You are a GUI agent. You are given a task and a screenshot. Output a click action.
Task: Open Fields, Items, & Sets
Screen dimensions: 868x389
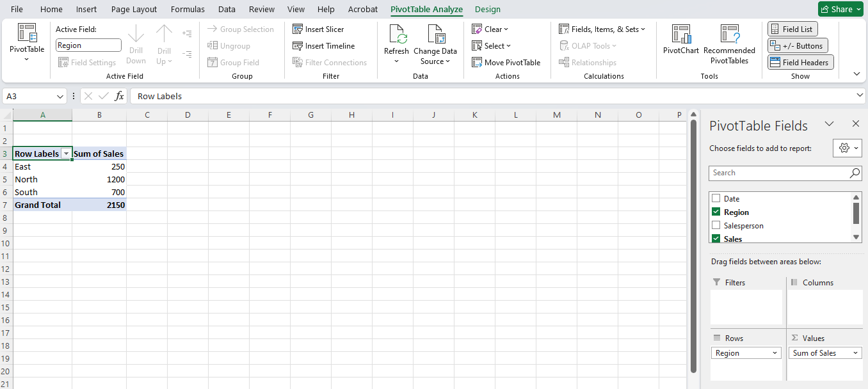click(x=601, y=29)
